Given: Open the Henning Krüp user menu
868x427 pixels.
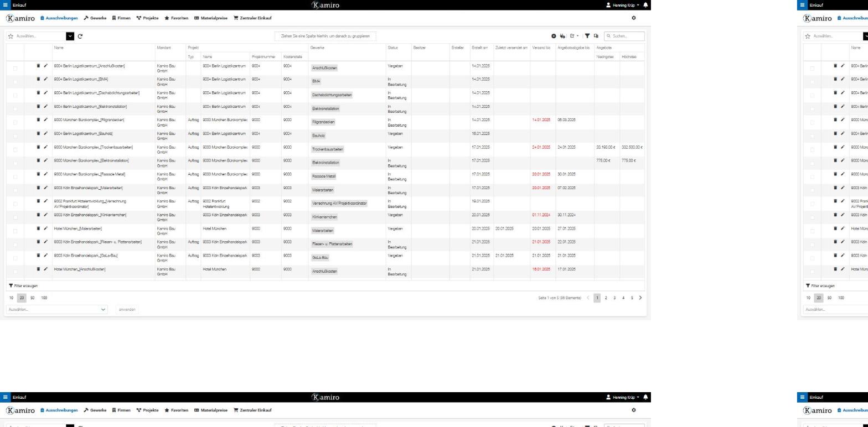Looking at the screenshot, I should coord(623,5).
